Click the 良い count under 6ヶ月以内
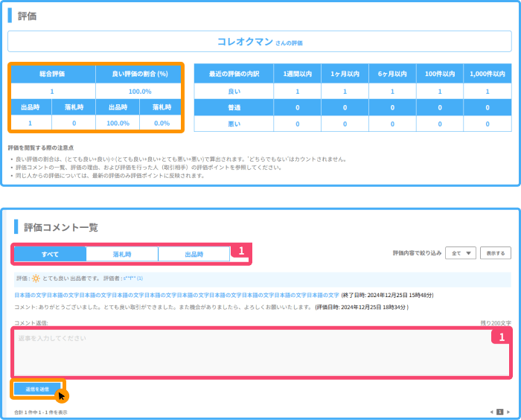Image resolution: width=521 pixels, height=420 pixels. 392,91
